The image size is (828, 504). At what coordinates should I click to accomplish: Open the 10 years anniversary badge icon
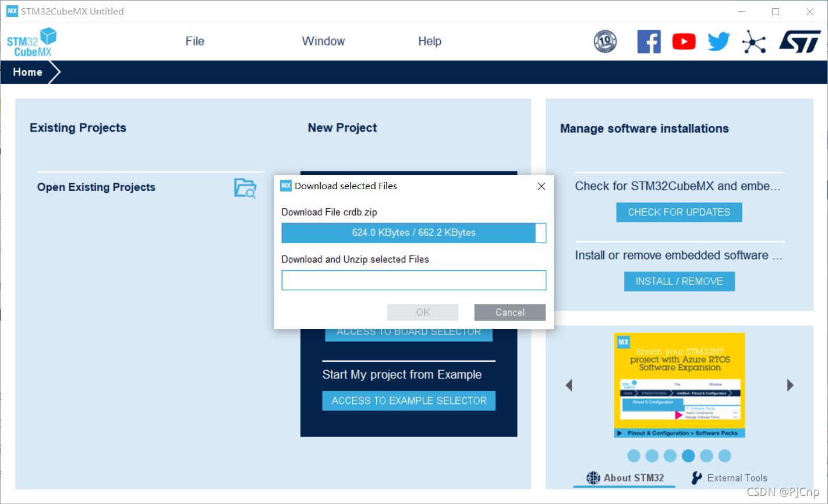click(x=605, y=41)
